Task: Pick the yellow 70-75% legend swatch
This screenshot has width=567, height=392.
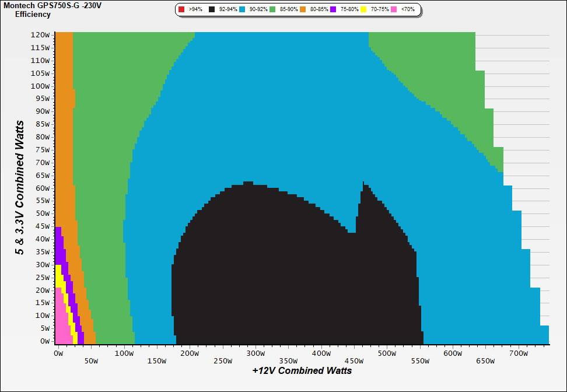Action: (x=363, y=10)
